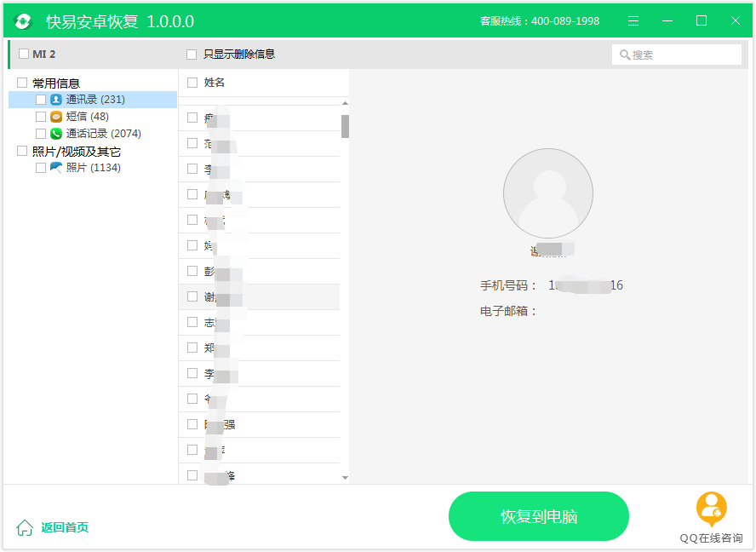Click the phone icon beside 通话记录
756x552 pixels.
[x=56, y=133]
